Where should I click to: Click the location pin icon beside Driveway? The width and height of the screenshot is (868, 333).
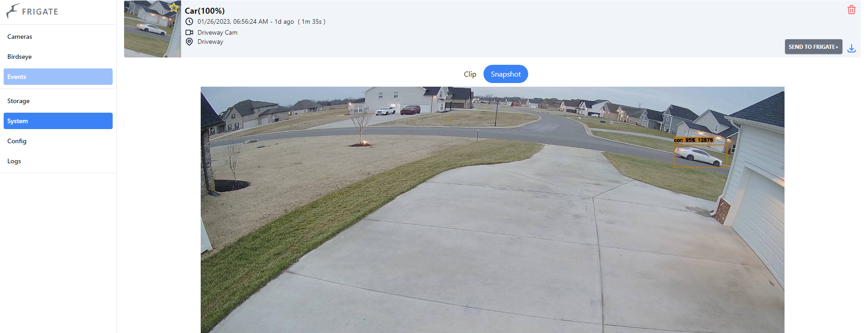click(189, 42)
